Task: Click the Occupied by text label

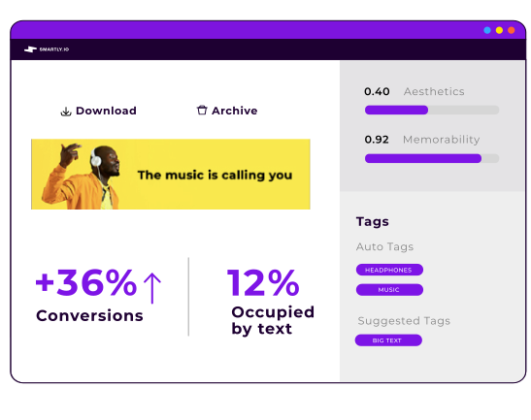Action: pyautogui.click(x=273, y=320)
